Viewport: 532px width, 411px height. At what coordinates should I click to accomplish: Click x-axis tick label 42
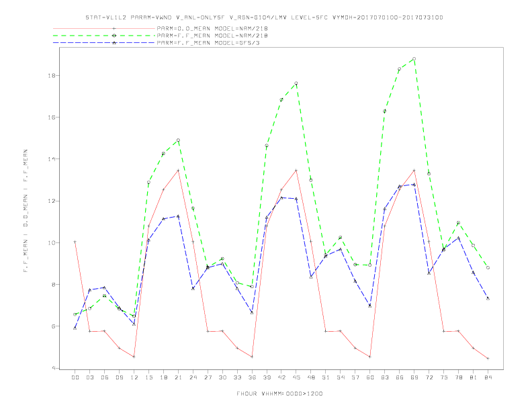[281, 377]
